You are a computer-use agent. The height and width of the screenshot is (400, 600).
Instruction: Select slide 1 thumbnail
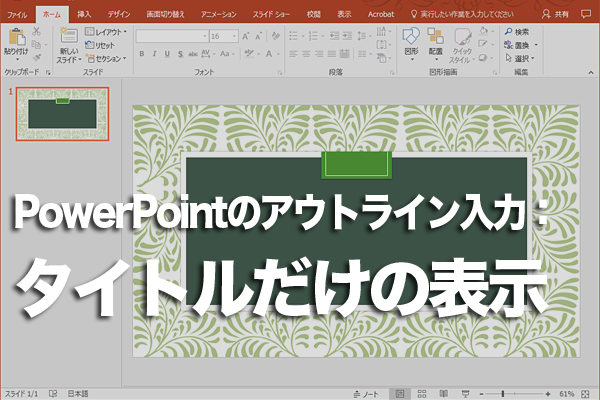pyautogui.click(x=62, y=114)
